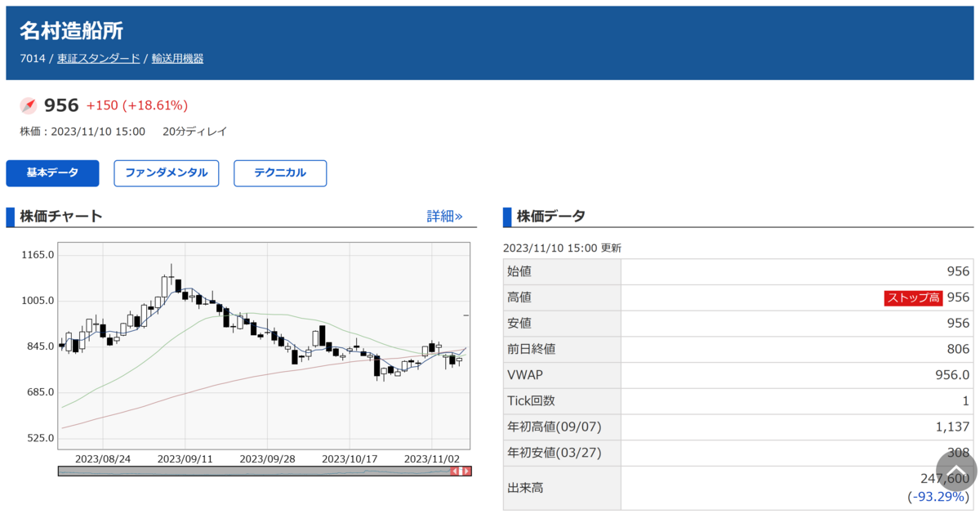980x514 pixels.
Task: Open the テクニカル tab
Action: click(x=280, y=173)
